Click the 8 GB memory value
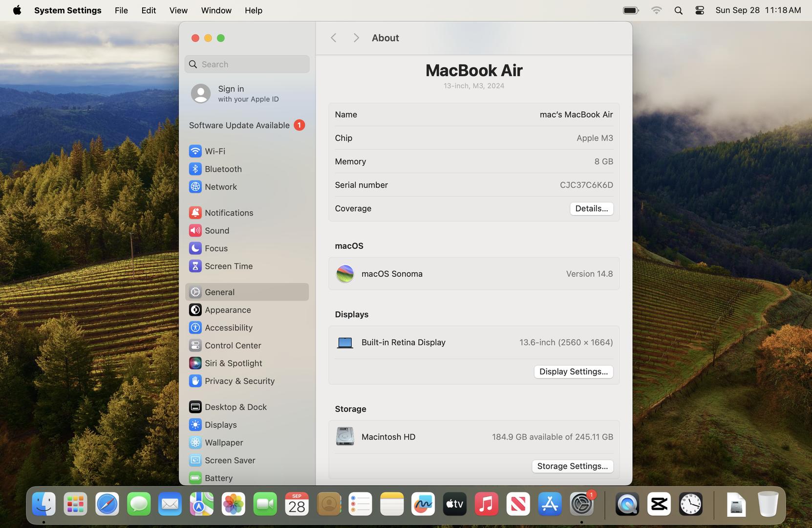Viewport: 812px width, 528px height. pyautogui.click(x=603, y=161)
